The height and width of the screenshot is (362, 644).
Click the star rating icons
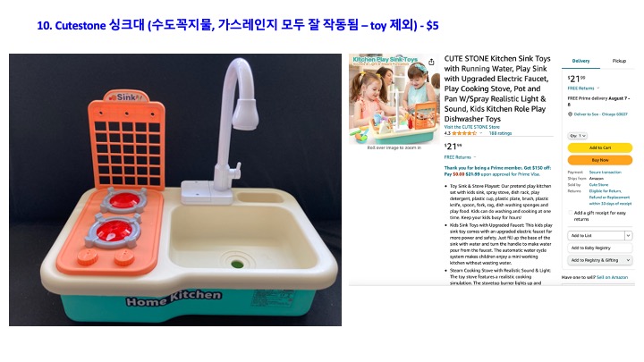pos(464,133)
